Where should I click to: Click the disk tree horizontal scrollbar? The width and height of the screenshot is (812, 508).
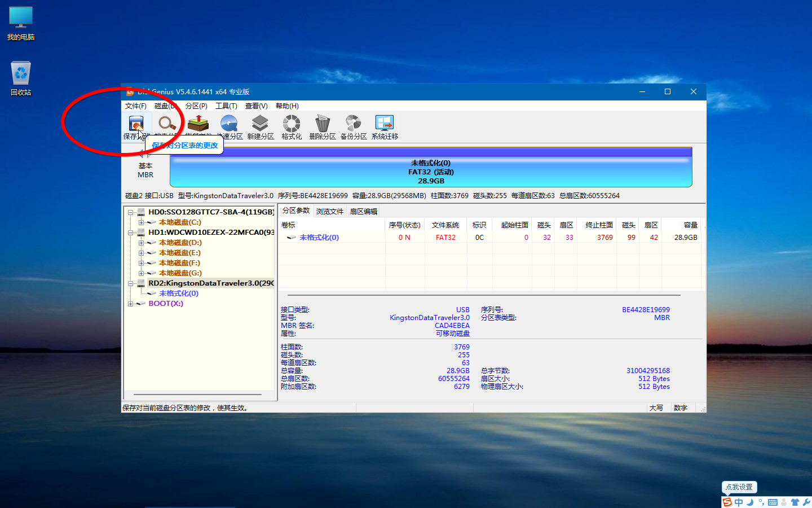(198, 395)
